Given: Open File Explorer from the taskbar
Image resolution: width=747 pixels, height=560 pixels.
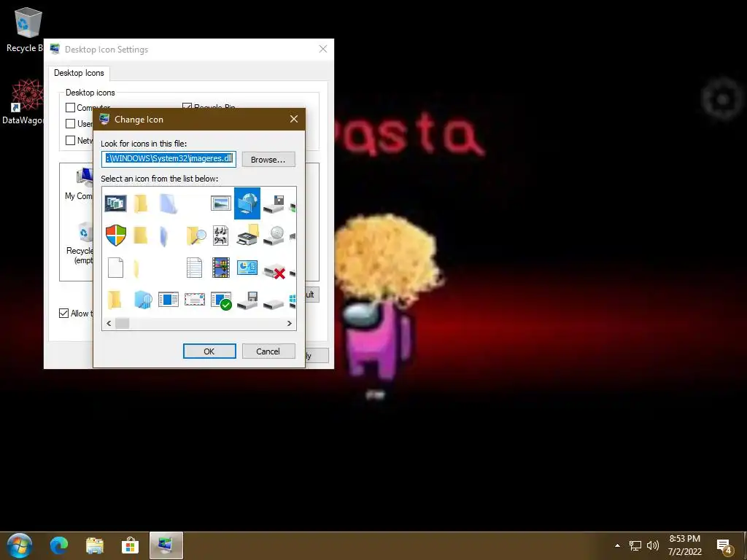Looking at the screenshot, I should pyautogui.click(x=95, y=545).
